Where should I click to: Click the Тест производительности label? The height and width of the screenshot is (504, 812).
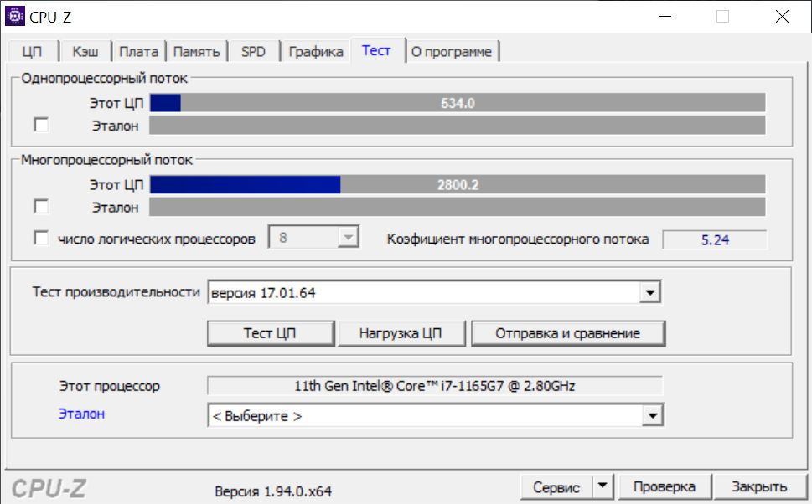[x=116, y=292]
